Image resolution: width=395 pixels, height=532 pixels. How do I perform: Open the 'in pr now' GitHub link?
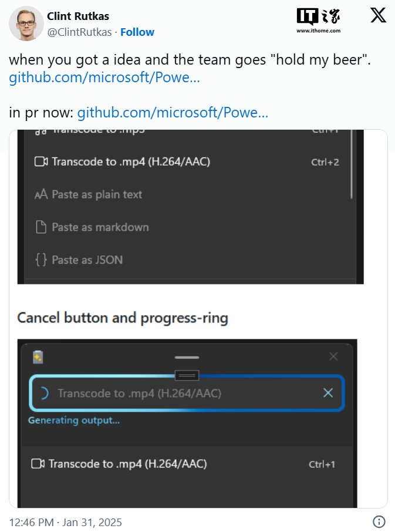[x=173, y=112]
